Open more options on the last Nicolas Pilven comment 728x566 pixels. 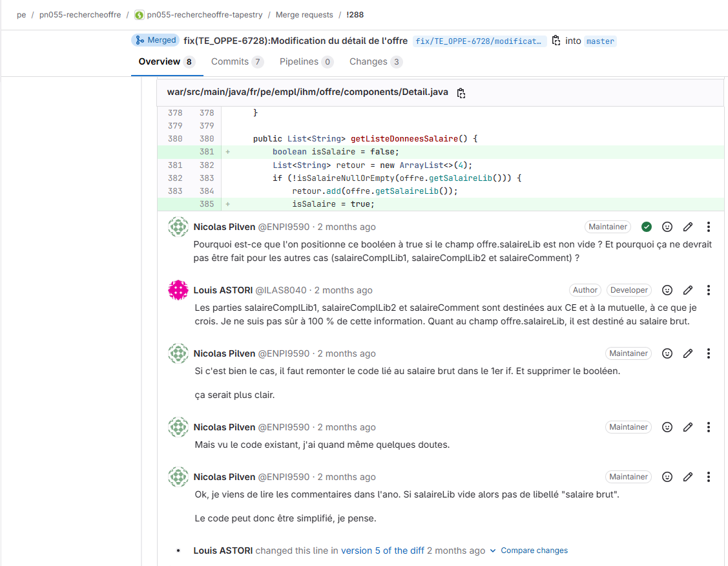(x=709, y=476)
